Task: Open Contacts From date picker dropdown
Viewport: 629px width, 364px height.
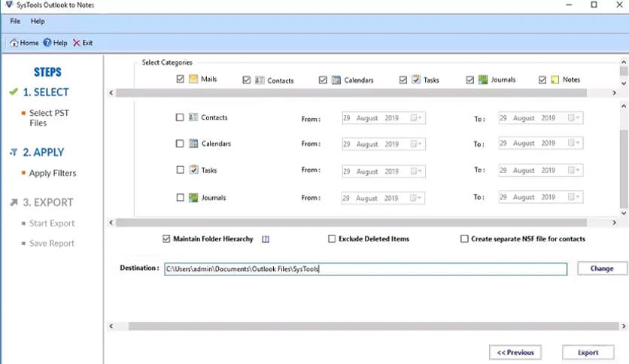Action: click(415, 118)
